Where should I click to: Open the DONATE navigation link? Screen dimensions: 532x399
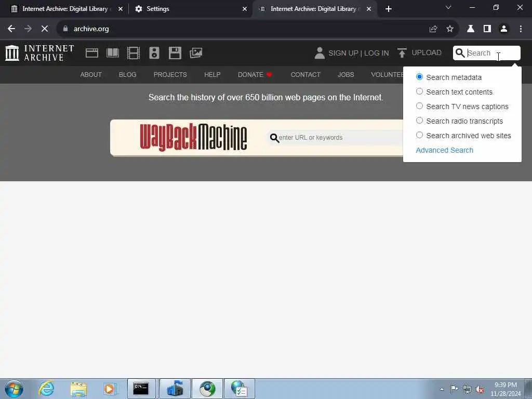coord(255,75)
